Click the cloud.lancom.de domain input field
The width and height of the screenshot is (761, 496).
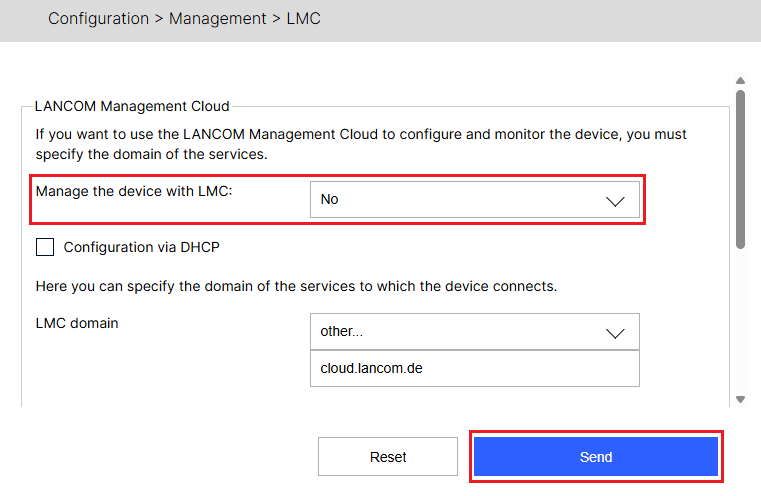474,368
